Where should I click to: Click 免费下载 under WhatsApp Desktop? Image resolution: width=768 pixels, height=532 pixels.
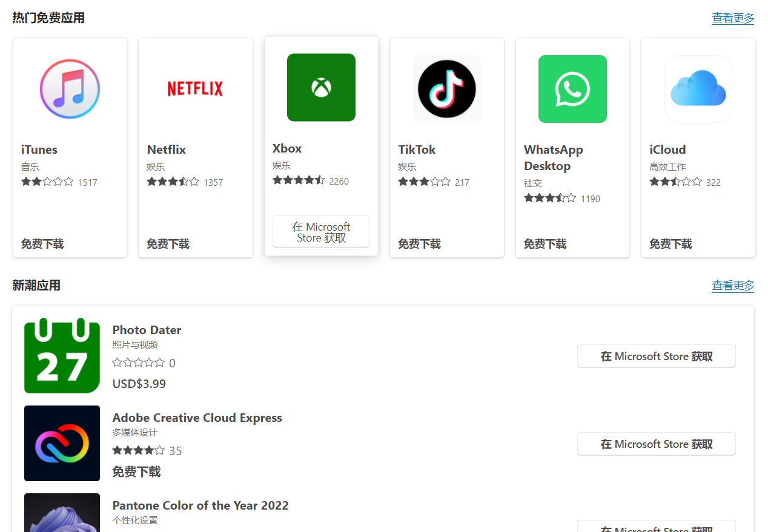pyautogui.click(x=545, y=244)
